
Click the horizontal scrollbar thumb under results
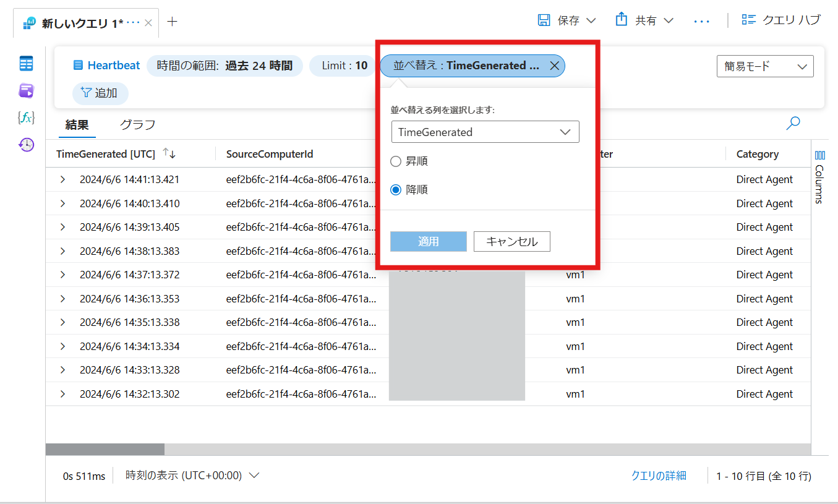(105, 450)
